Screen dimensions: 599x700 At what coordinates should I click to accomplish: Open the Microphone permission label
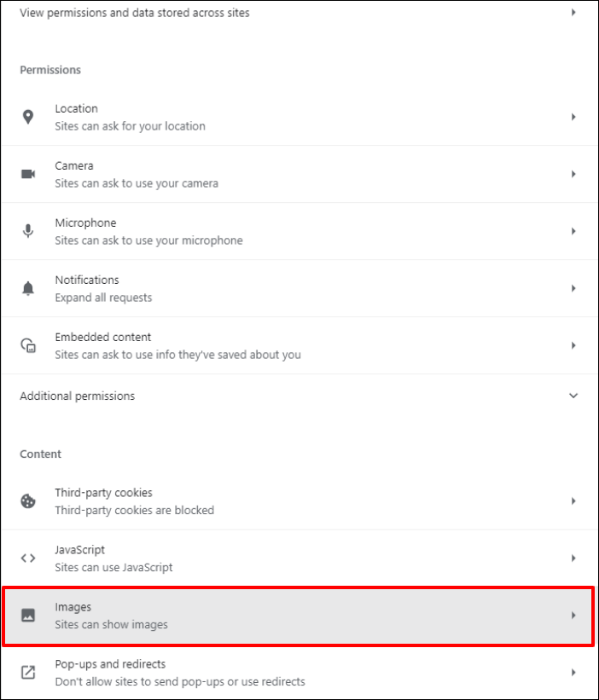[x=85, y=223]
